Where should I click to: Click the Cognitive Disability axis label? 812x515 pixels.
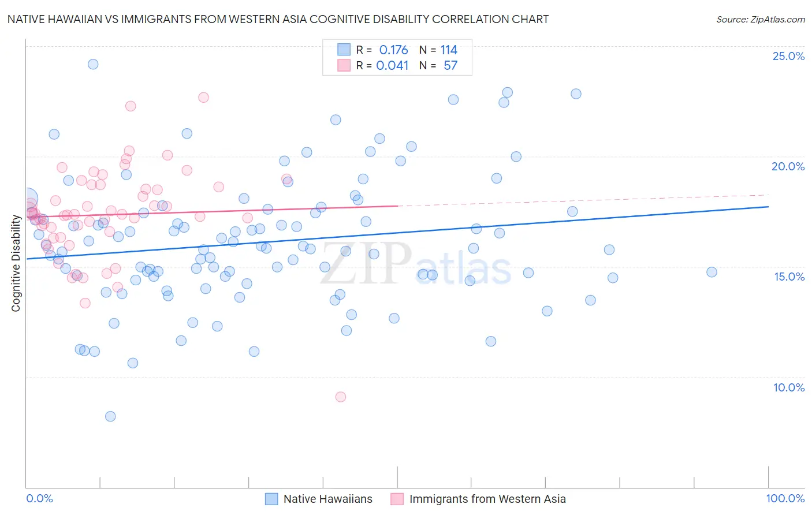coord(16,263)
